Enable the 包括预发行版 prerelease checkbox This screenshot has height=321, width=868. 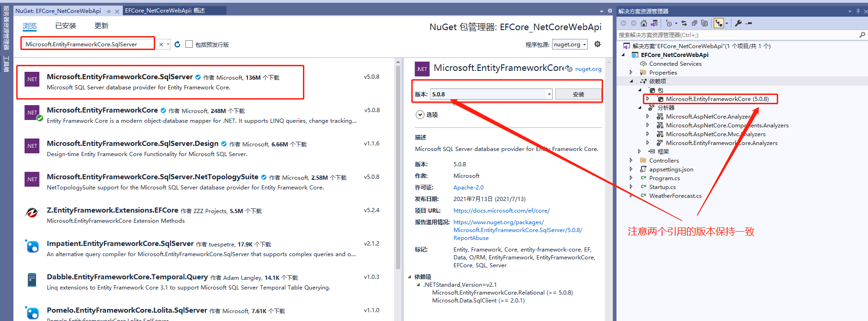pyautogui.click(x=189, y=44)
